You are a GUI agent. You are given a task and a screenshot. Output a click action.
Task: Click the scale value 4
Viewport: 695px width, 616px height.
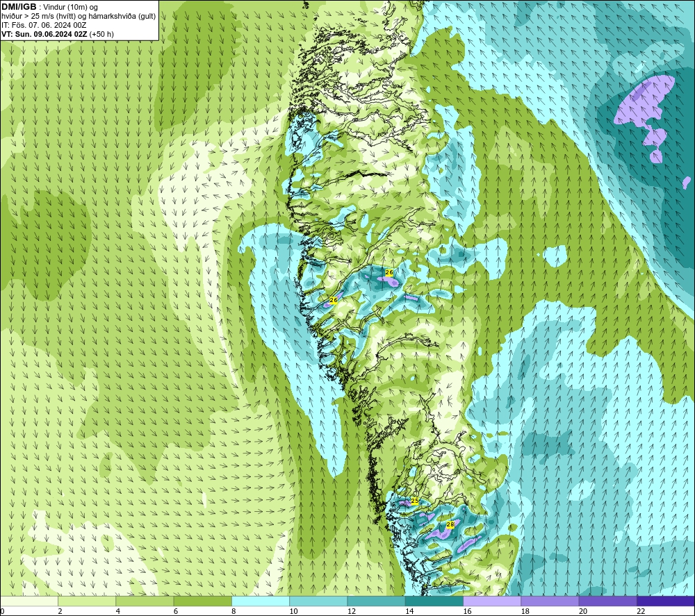point(118,611)
